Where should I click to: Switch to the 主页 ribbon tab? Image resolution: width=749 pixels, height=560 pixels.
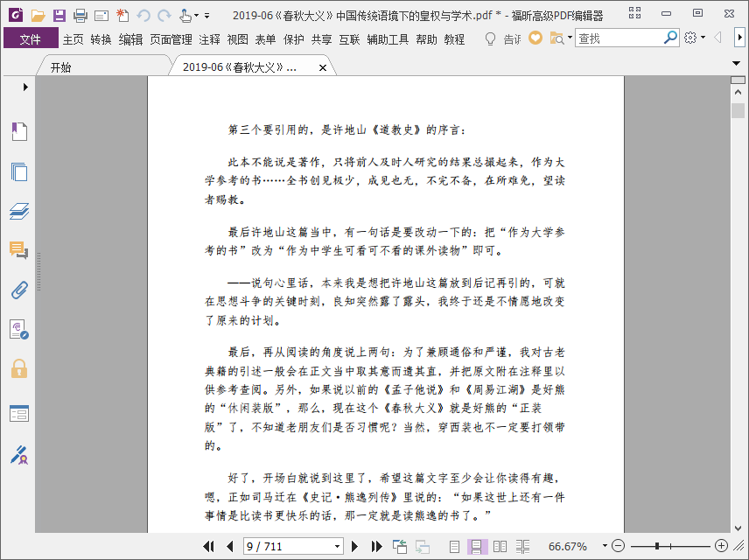[73, 39]
